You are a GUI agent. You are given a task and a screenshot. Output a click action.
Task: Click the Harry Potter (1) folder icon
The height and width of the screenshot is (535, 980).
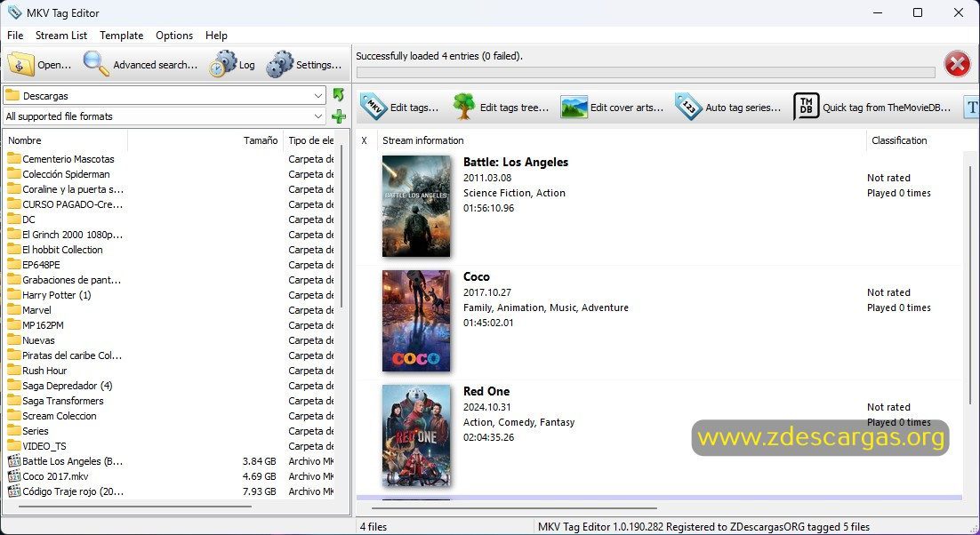point(13,295)
